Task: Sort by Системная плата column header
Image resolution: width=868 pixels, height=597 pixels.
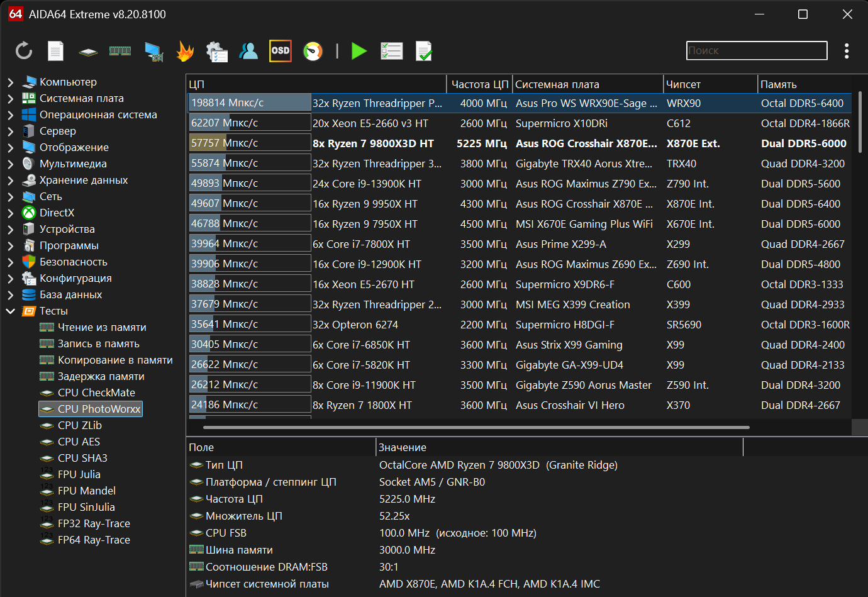Action: [588, 84]
